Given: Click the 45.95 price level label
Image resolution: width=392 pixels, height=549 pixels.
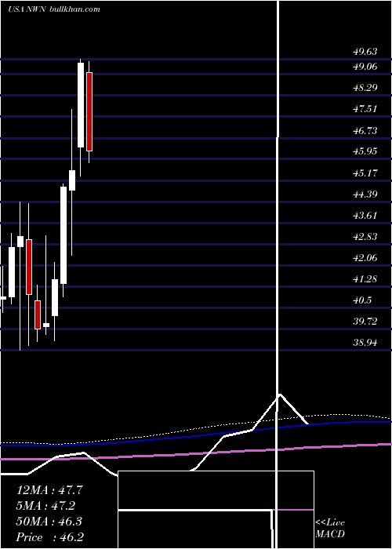Looking at the screenshot, I should [365, 151].
